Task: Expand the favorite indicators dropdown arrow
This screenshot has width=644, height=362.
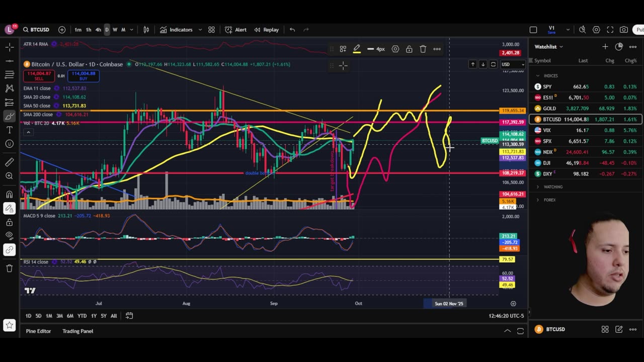Action: click(x=200, y=30)
